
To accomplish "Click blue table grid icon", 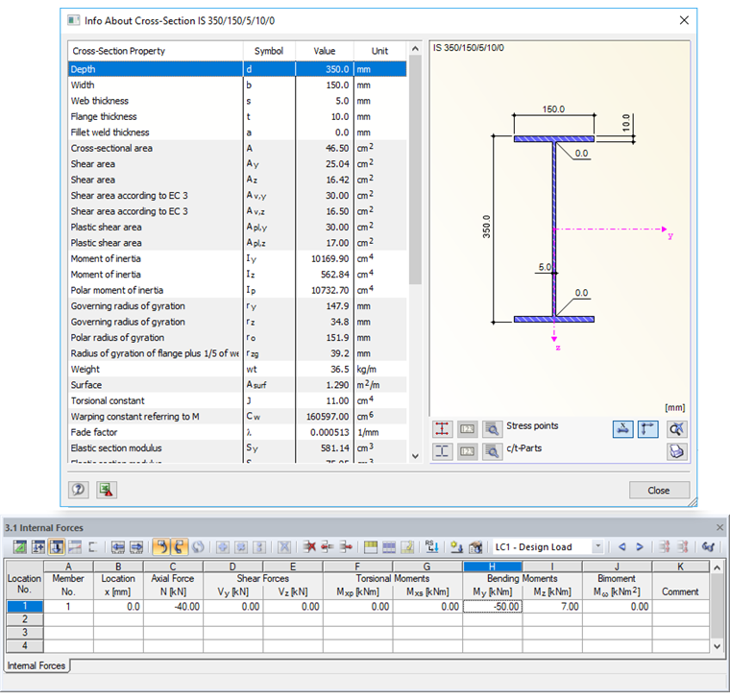I will 389,547.
